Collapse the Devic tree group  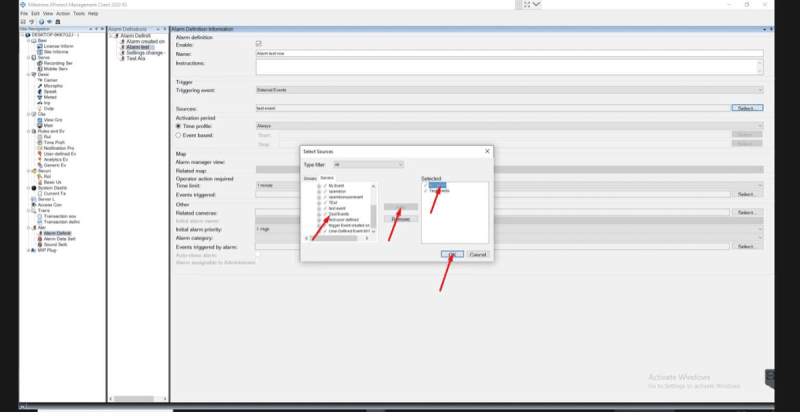(x=29, y=74)
